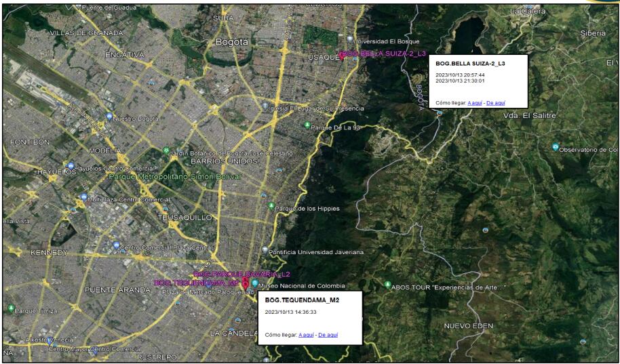Image resolution: width=620 pixels, height=364 pixels.
Task: Click the Observatorio marker icon on the right
Action: pyautogui.click(x=556, y=147)
